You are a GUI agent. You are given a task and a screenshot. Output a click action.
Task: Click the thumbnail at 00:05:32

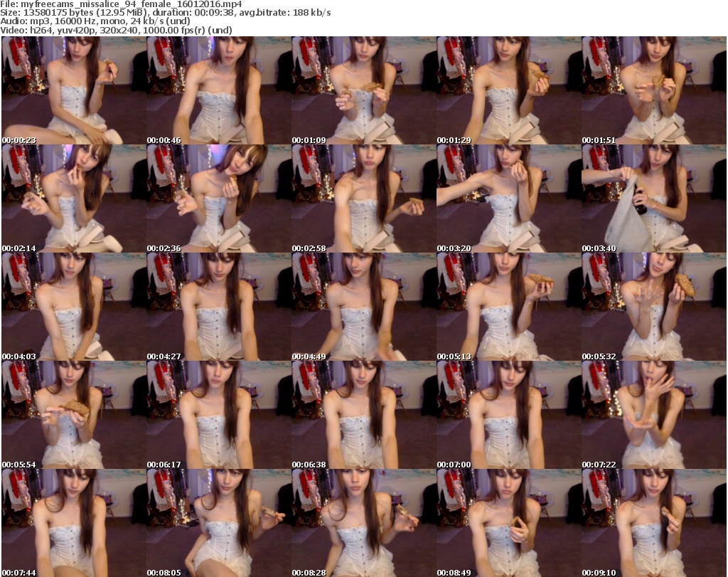click(x=654, y=307)
